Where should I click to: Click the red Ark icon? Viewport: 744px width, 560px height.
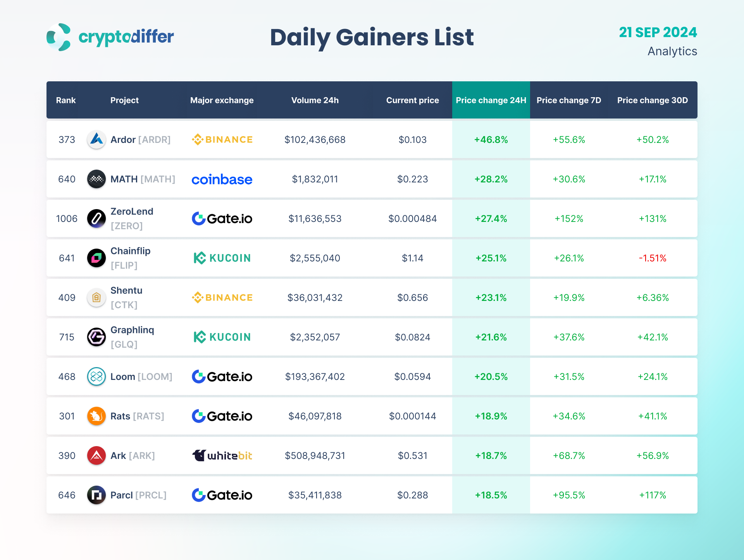point(96,456)
